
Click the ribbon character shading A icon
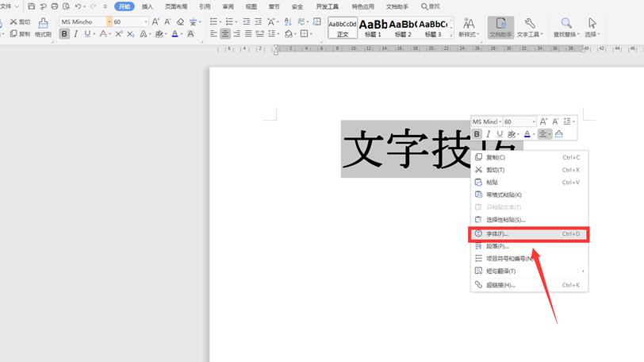click(x=190, y=33)
